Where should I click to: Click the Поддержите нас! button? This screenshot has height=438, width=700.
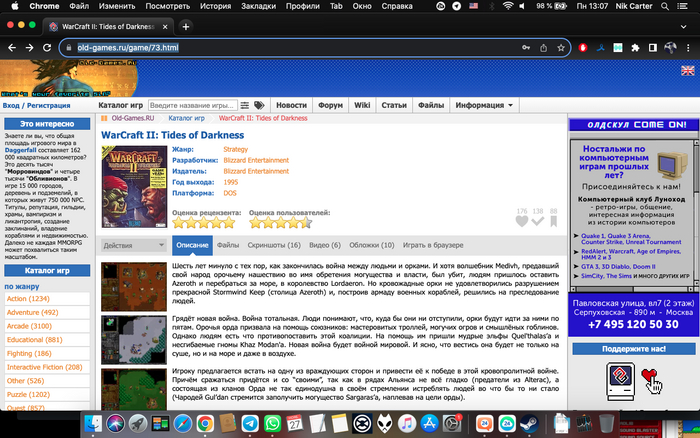pyautogui.click(x=634, y=349)
